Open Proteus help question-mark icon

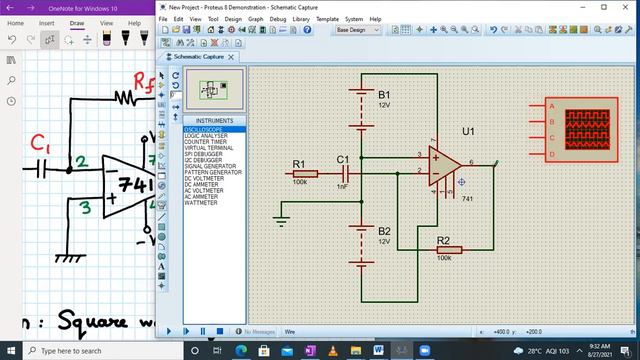pos(307,30)
